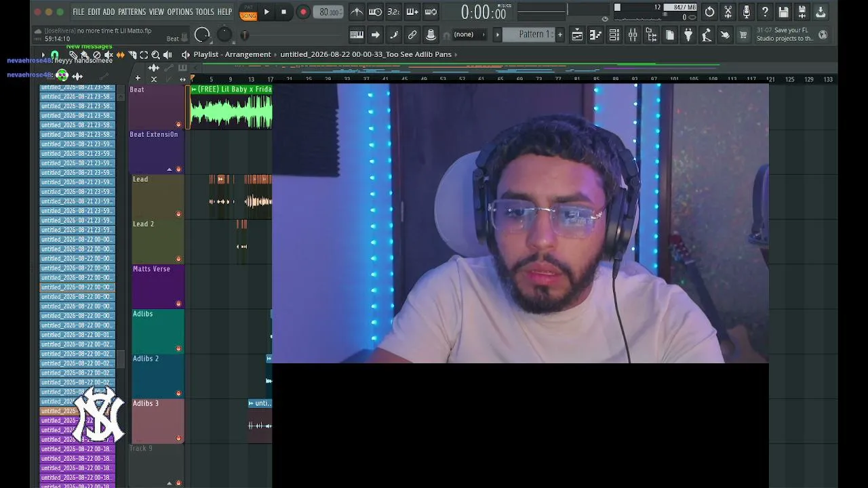Screen dimensions: 868x488
Task: Select the Matts Verse track header
Action: [157, 286]
